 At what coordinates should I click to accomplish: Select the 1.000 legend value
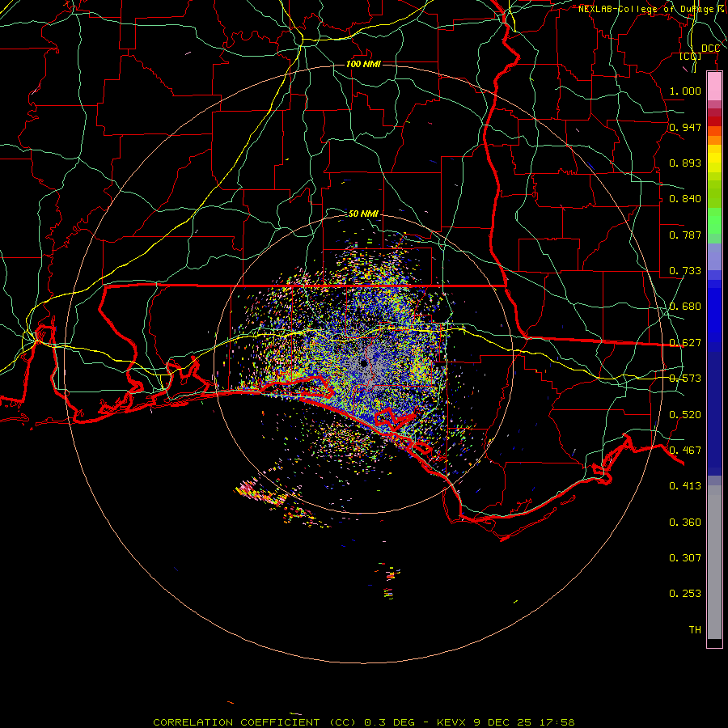click(685, 91)
